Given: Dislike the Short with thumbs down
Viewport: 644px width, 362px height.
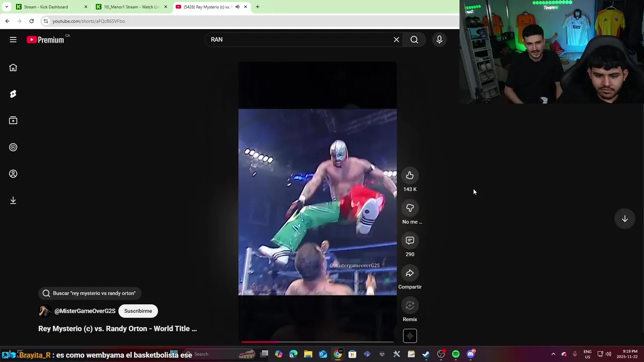Looking at the screenshot, I should (410, 208).
